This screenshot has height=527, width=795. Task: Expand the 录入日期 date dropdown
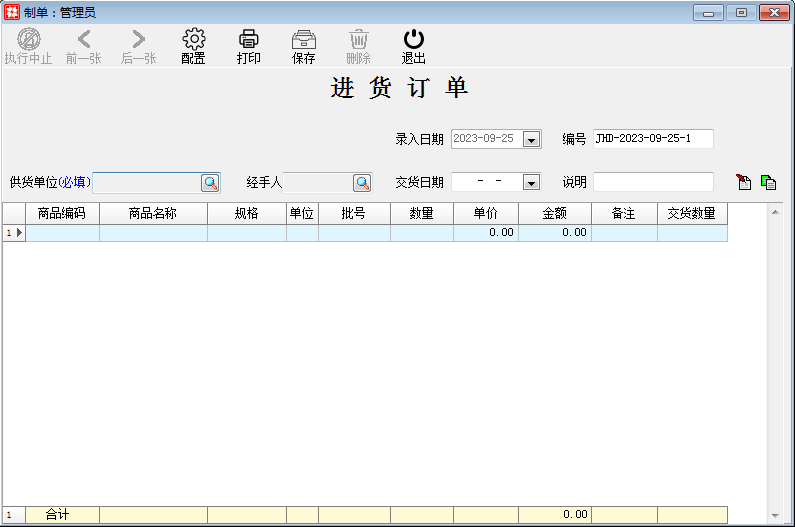click(531, 140)
